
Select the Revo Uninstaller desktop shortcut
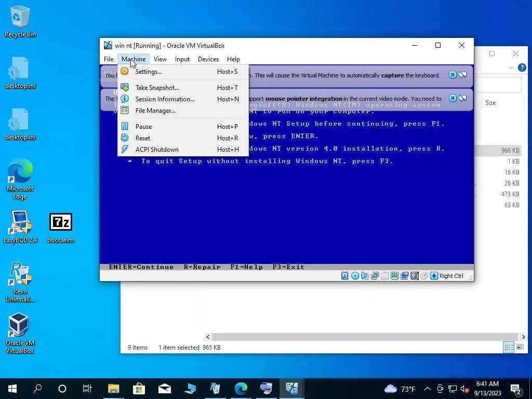(20, 282)
